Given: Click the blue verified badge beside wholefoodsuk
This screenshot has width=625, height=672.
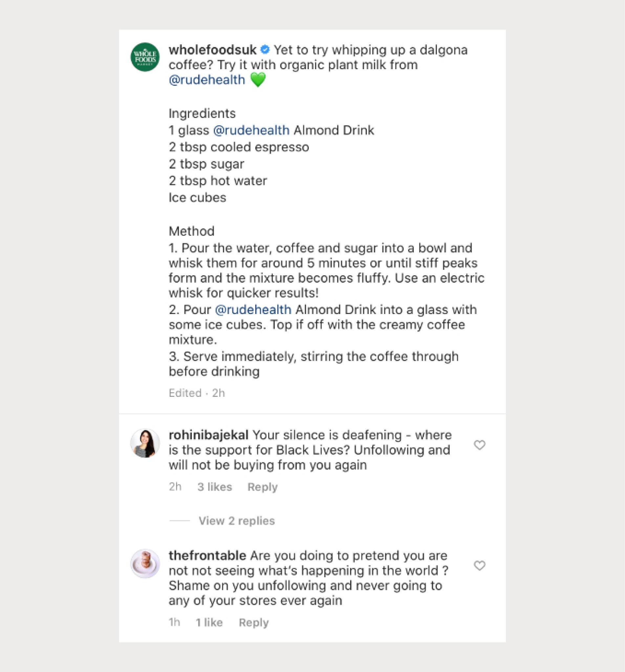Looking at the screenshot, I should (x=265, y=50).
